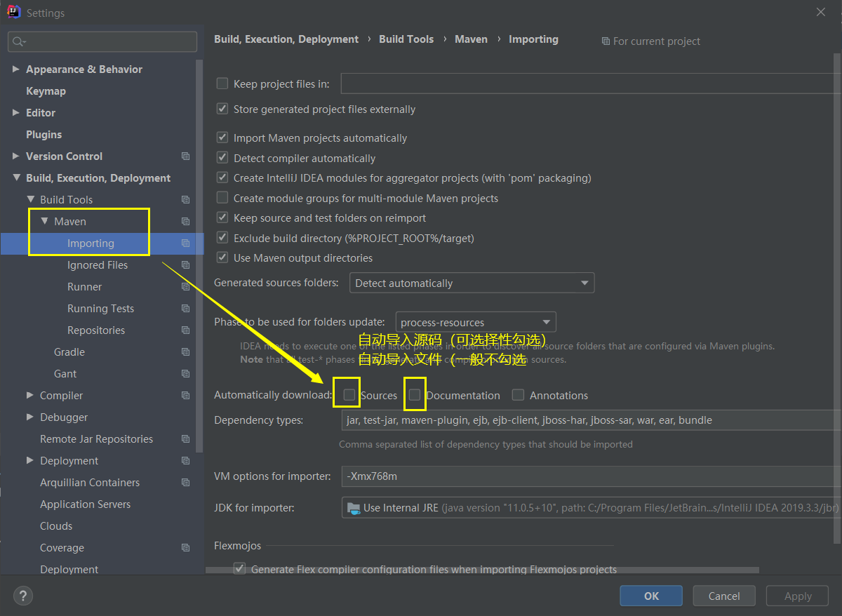Click project-level icon beside Gradle
Viewport: 842px width, 616px height.
(x=185, y=352)
